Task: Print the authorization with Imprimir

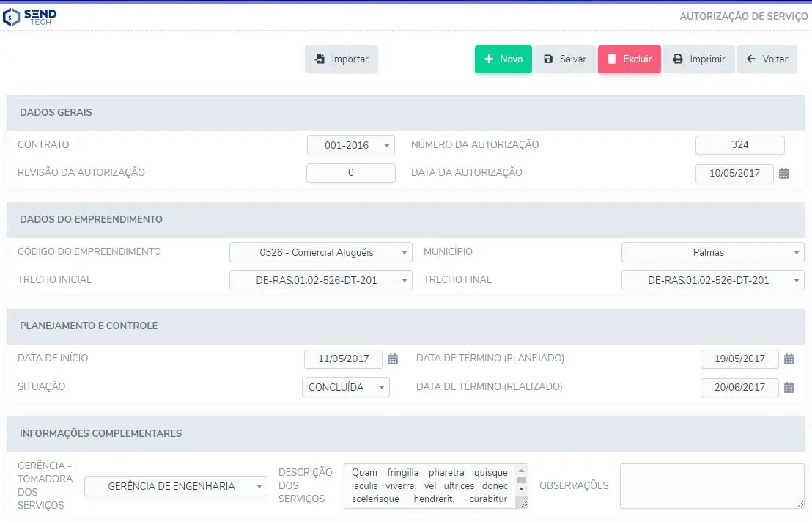Action: 699,59
